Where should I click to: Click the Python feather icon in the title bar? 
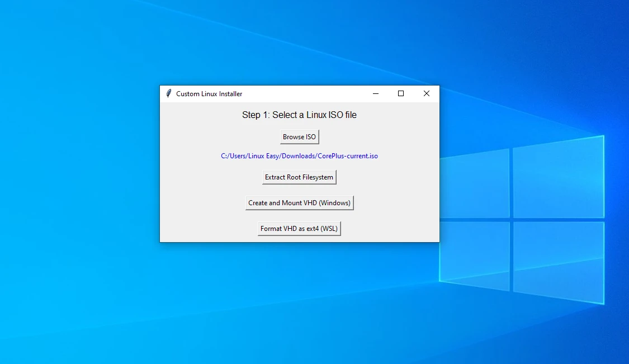[x=168, y=93]
